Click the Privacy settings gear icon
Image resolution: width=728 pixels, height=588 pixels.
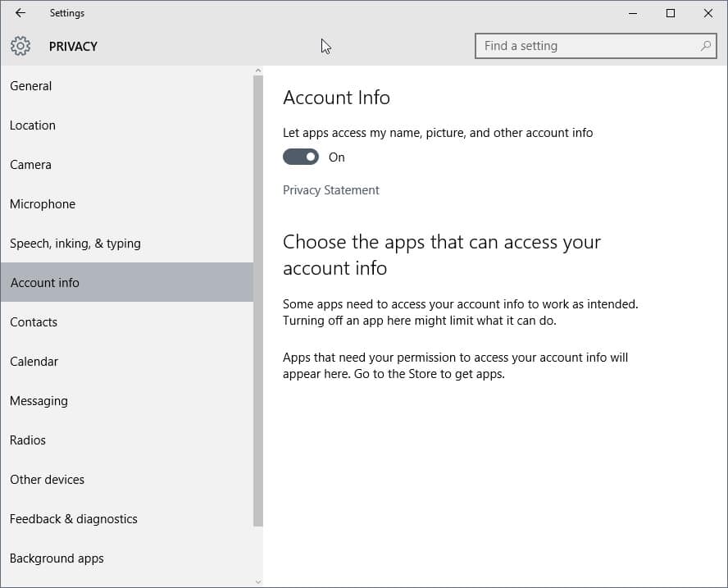point(20,46)
